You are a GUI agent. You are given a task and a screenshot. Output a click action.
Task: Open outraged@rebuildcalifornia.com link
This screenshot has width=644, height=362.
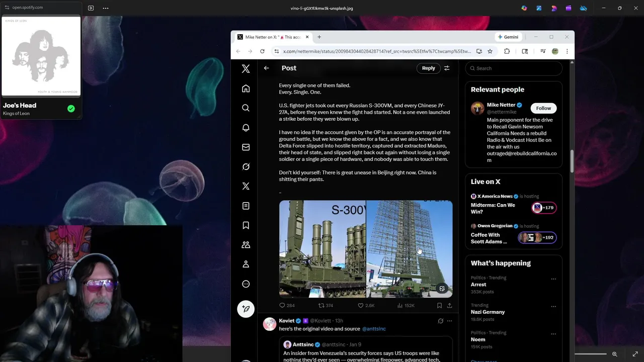click(522, 157)
